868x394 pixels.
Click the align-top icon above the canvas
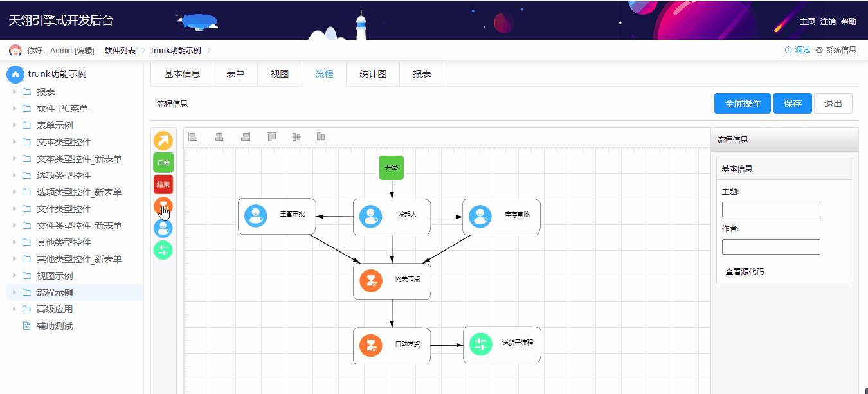tap(271, 136)
